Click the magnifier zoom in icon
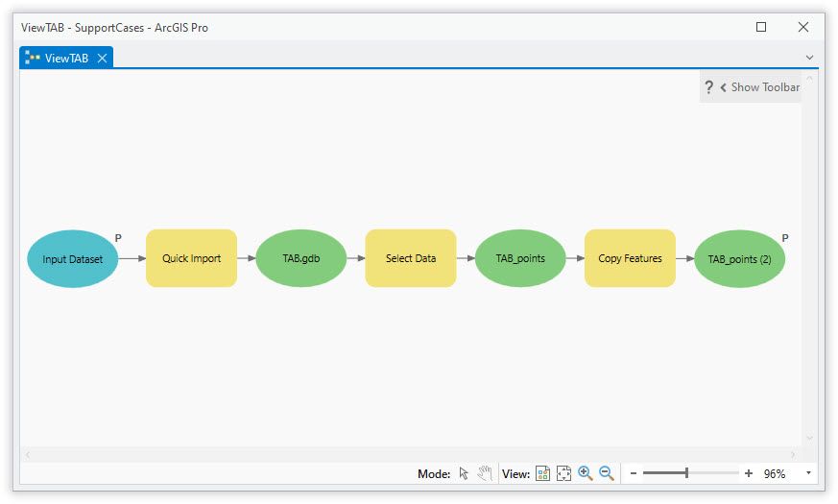This screenshot has height=504, width=838. (x=585, y=473)
